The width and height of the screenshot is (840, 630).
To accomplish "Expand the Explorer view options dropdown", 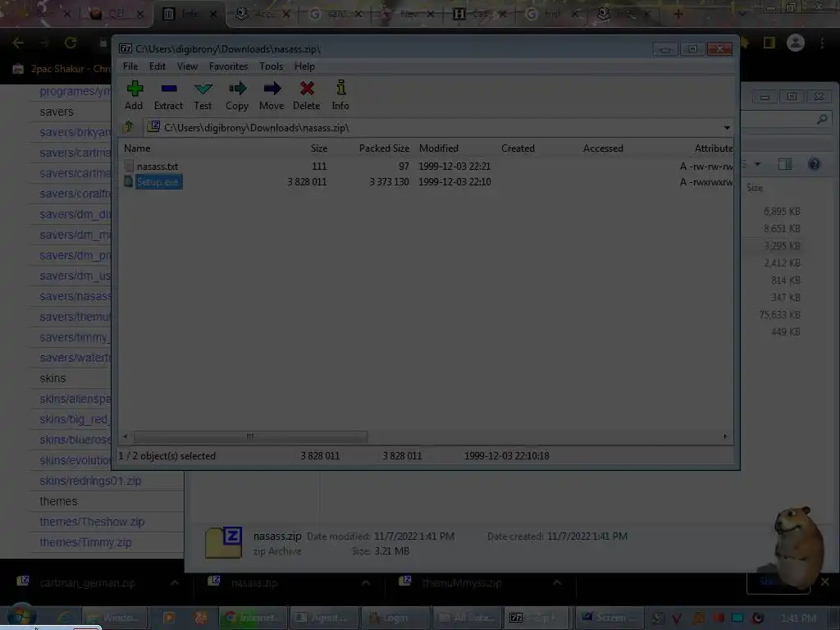I will coord(757,164).
